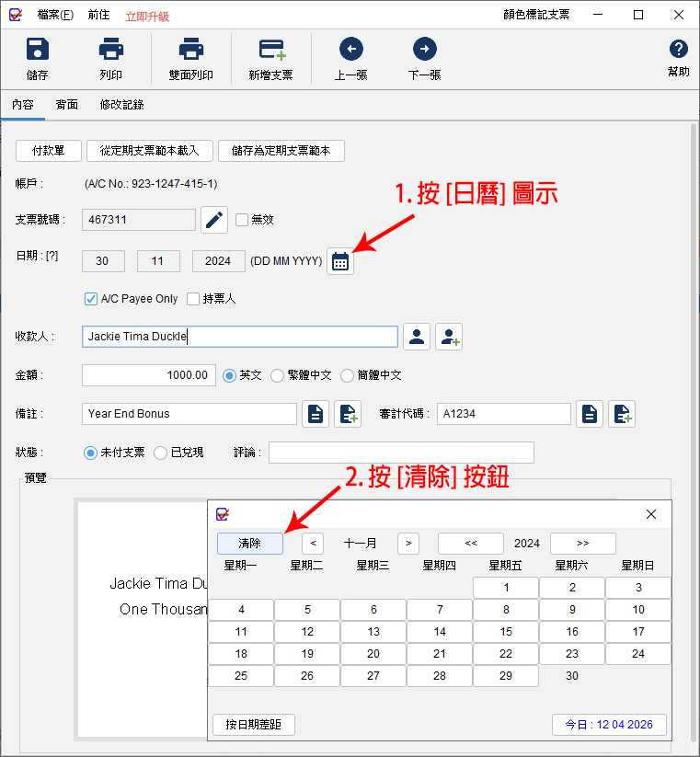Select the 簡體中文 radio button
The image size is (700, 757).
coord(347,375)
